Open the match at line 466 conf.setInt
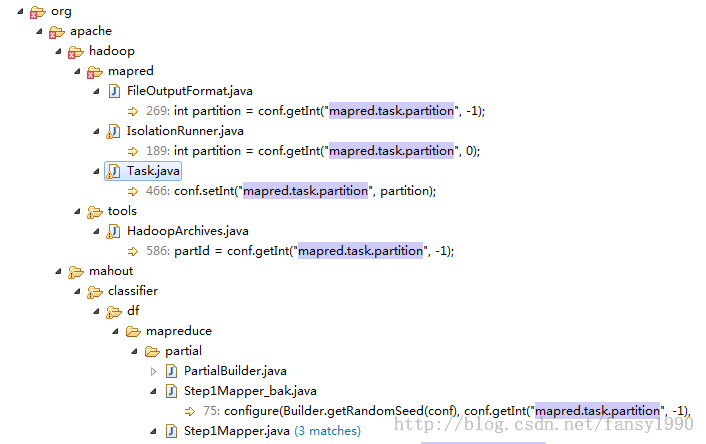The height and width of the screenshot is (444, 706). [291, 191]
